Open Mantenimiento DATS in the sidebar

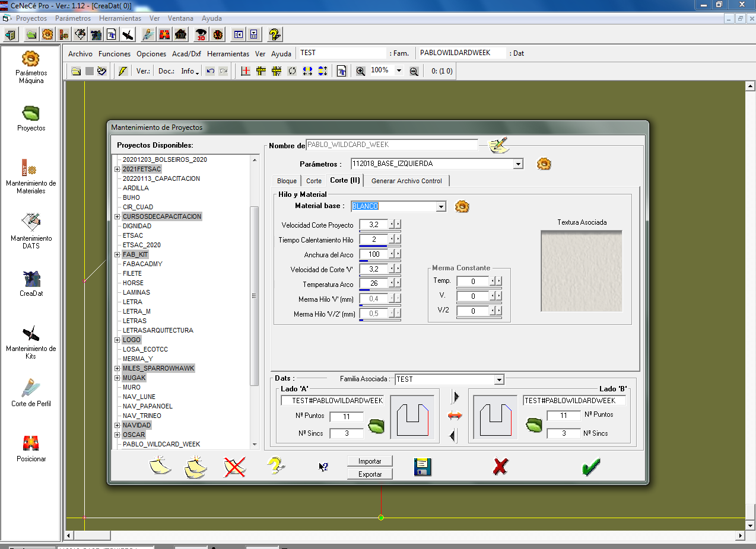(x=31, y=231)
